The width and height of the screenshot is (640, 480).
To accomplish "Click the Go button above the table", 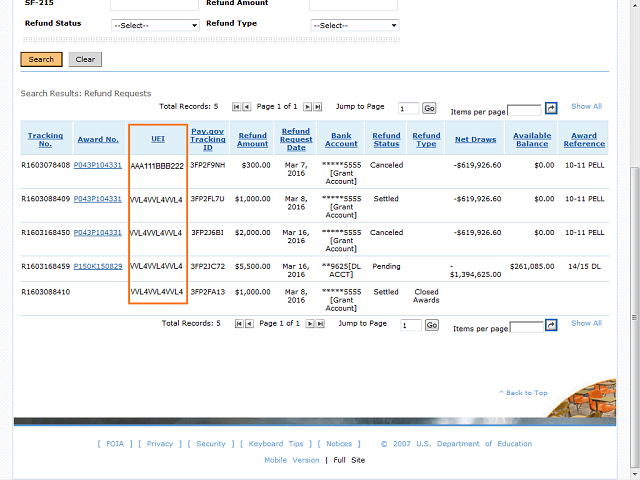I will [x=429, y=108].
